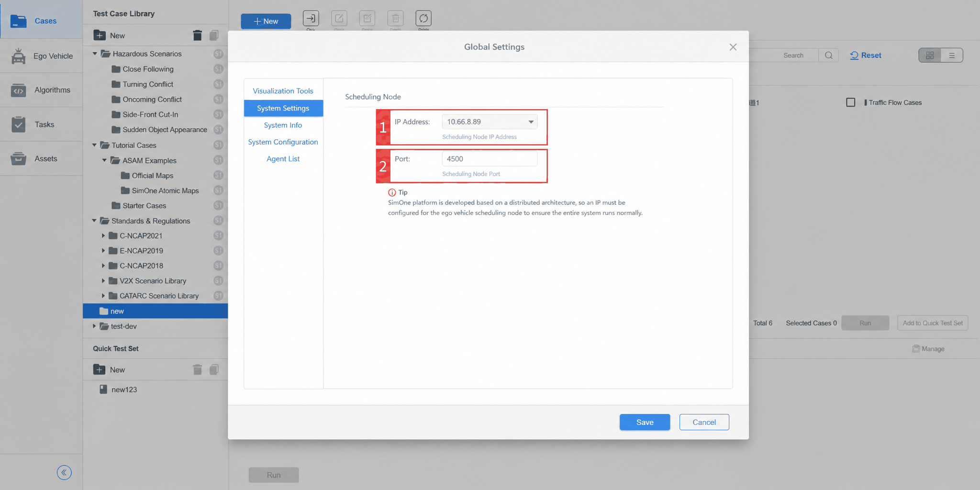Screen dimensions: 980x490
Task: Click the Manage clipboard icon
Action: click(x=916, y=349)
